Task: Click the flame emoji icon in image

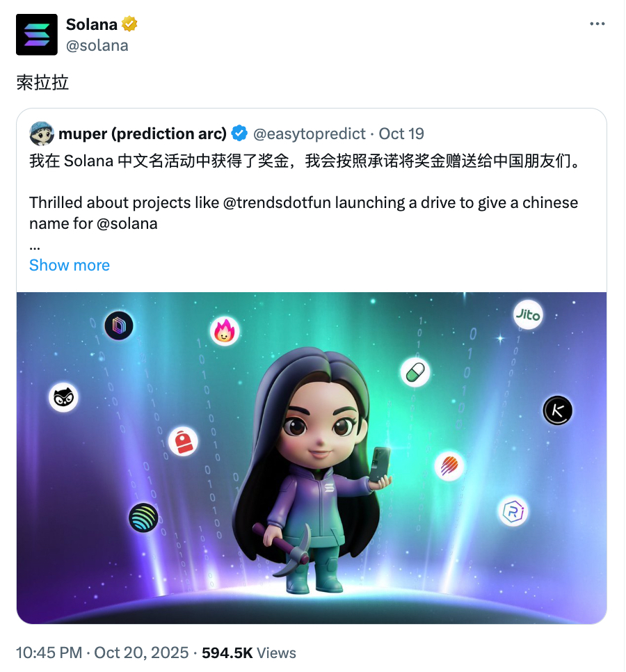Action: [x=225, y=331]
